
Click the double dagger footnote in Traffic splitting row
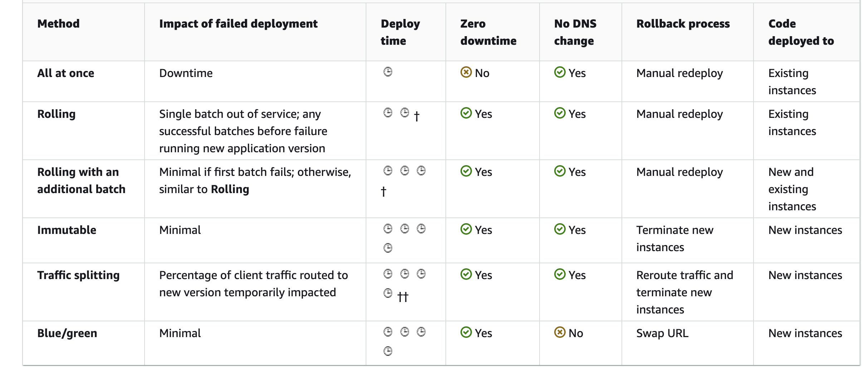[x=403, y=297]
